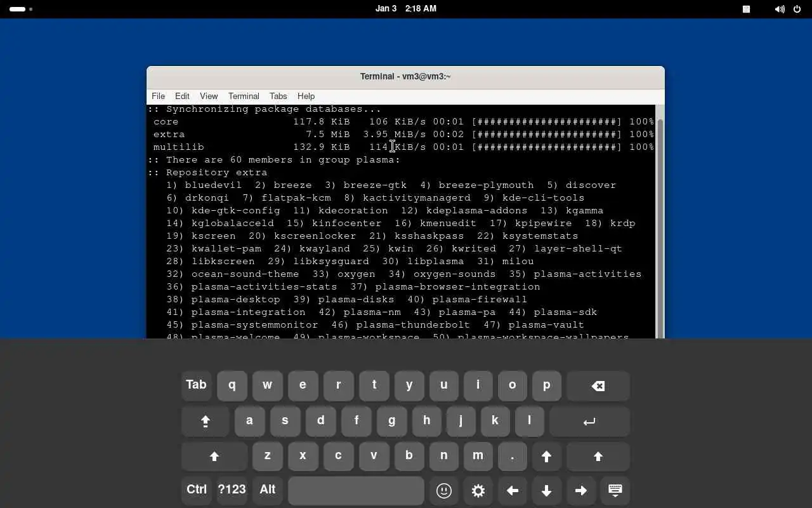812x508 pixels.
Task: Tap the s key
Action: point(285,421)
